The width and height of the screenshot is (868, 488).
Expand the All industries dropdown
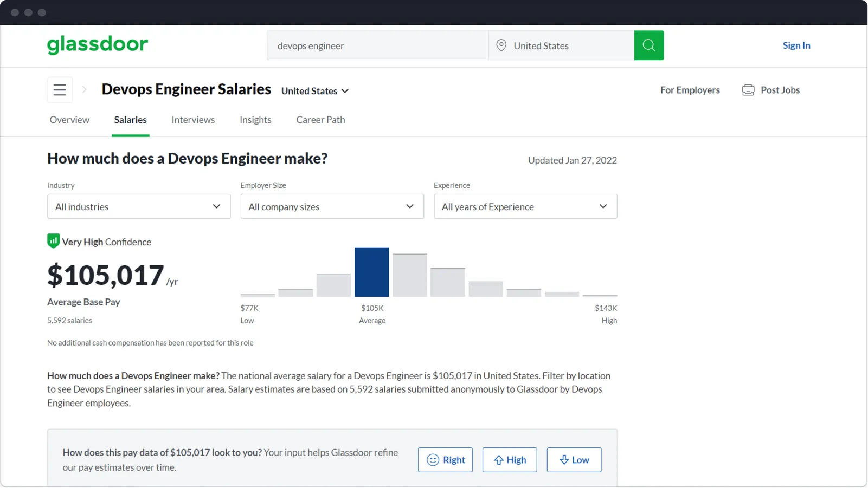[x=139, y=206]
